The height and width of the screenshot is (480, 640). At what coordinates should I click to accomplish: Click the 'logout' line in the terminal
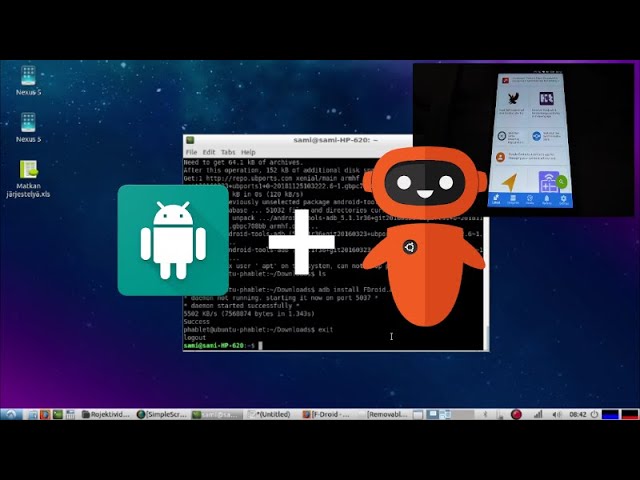tap(195, 338)
